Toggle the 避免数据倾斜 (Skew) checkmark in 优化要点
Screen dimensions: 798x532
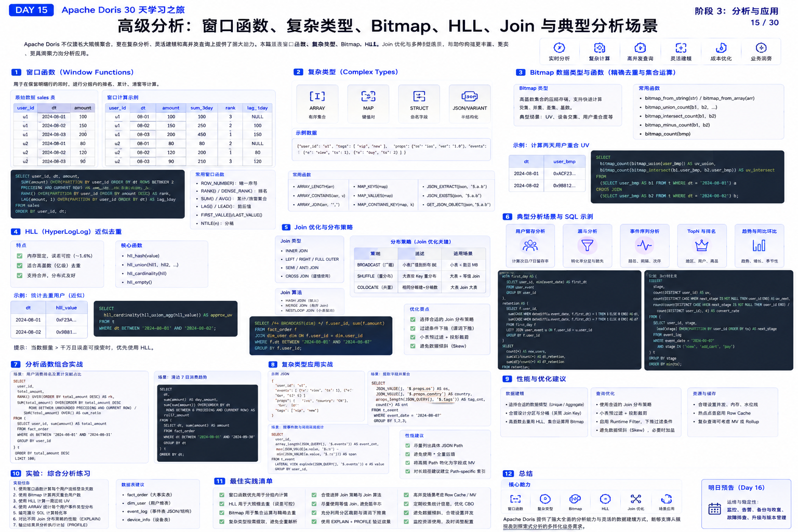[413, 346]
